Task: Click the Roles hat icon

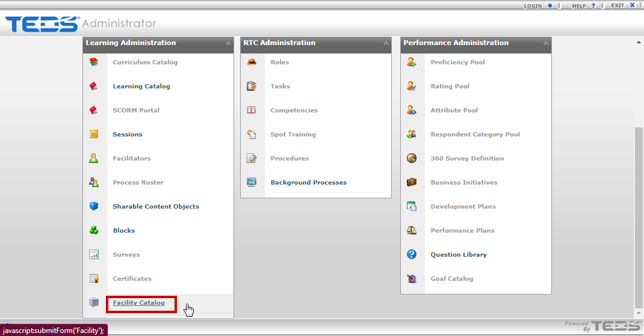Action: (x=252, y=62)
